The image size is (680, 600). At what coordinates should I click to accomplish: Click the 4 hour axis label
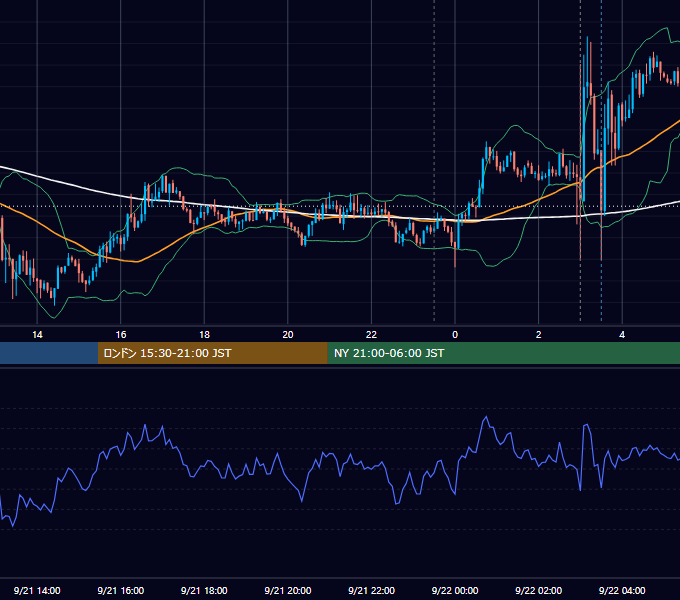coord(622,335)
